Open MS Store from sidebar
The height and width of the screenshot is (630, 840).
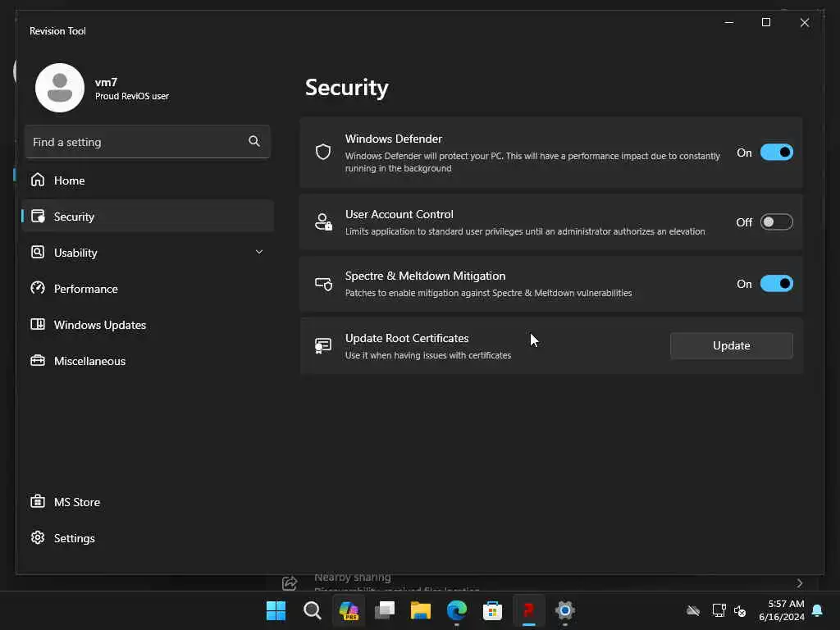click(148, 502)
